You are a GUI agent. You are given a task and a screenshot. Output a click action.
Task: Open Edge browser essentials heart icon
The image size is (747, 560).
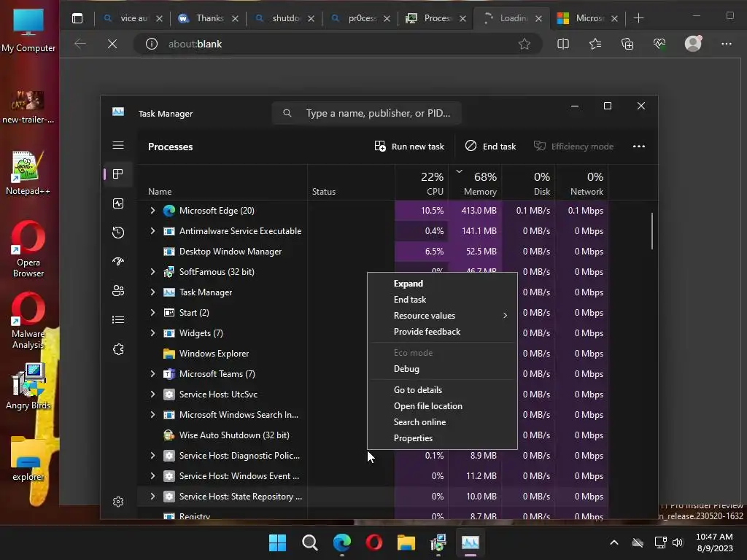click(659, 44)
